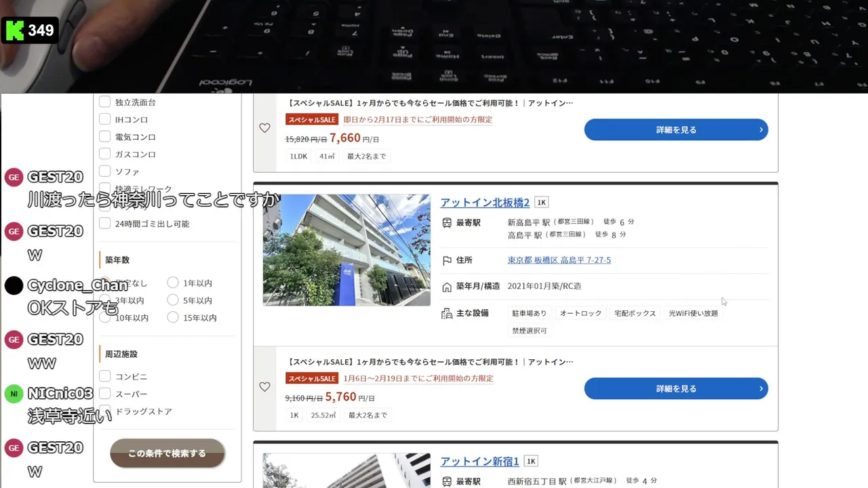The image size is (868, 488).
Task: Click the 新高島平 駅 station name
Action: (529, 222)
